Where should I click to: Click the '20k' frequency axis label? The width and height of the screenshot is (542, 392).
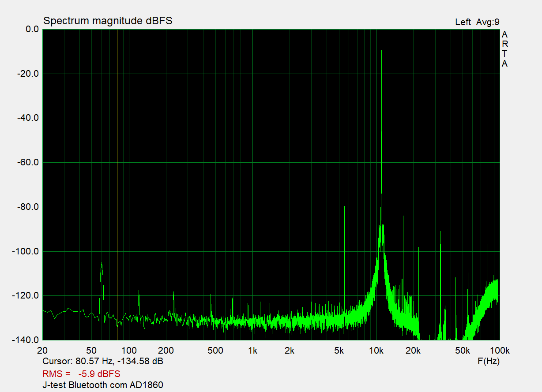[x=413, y=351]
